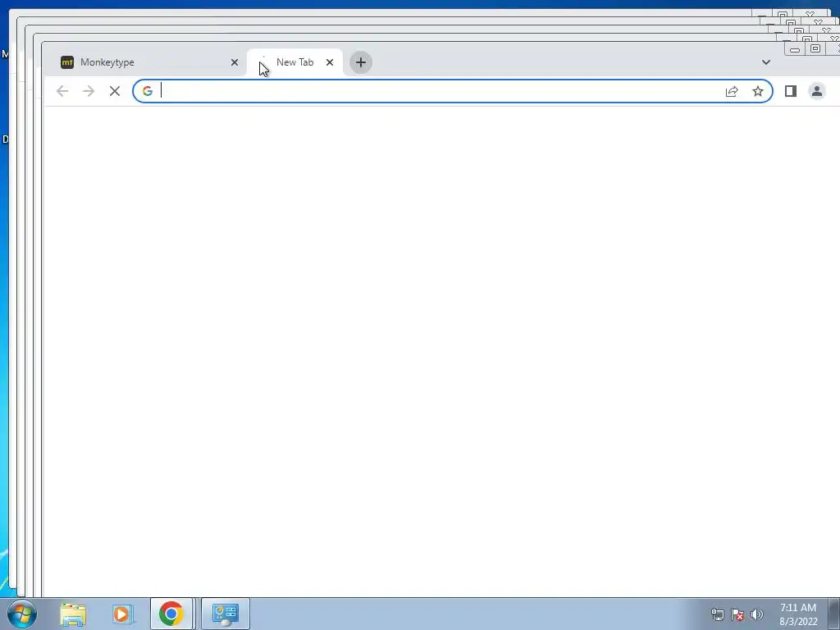840x630 pixels.
Task: Select the New Tab tab
Action: (294, 62)
